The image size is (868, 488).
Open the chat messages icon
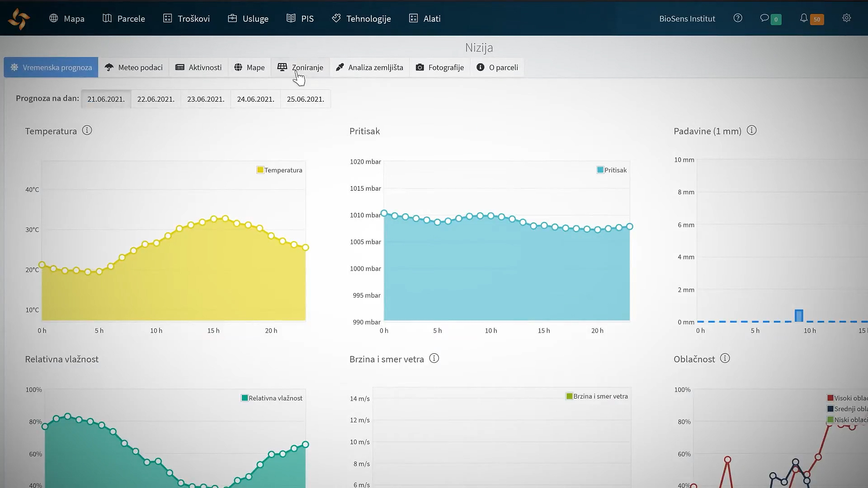coord(764,18)
